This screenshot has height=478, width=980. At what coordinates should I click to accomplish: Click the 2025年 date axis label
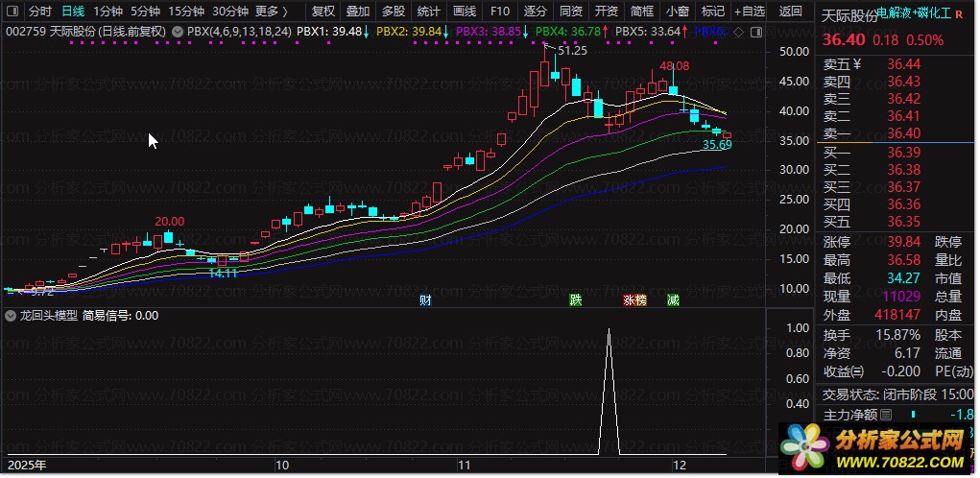coord(27,465)
